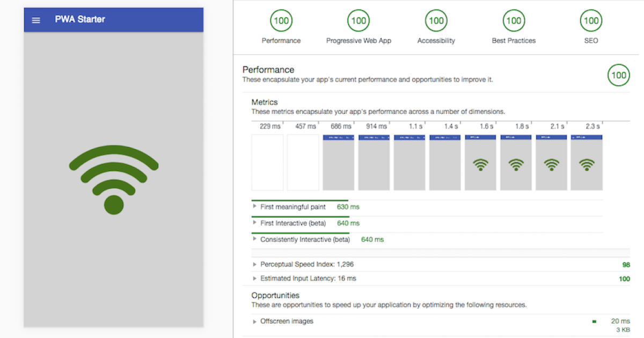Viewport: 644px width, 338px height.
Task: Select the filmstrip frame at 2.3 s
Action: tap(587, 163)
